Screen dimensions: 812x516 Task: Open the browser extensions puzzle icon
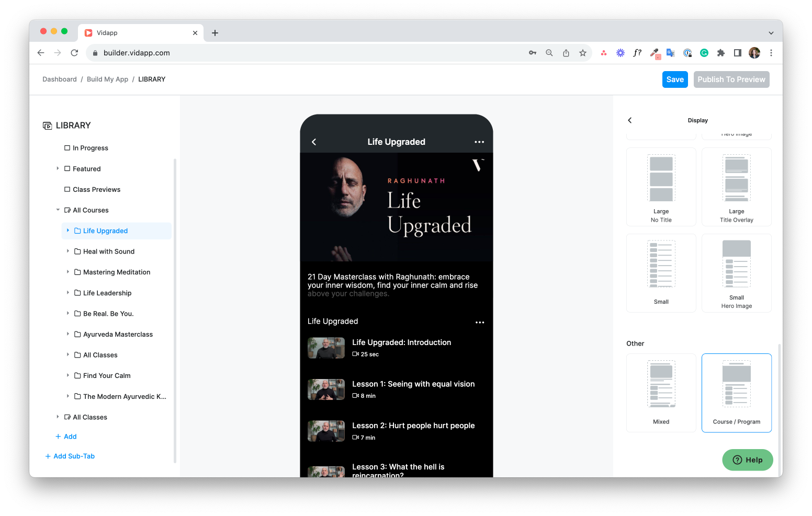pos(721,53)
